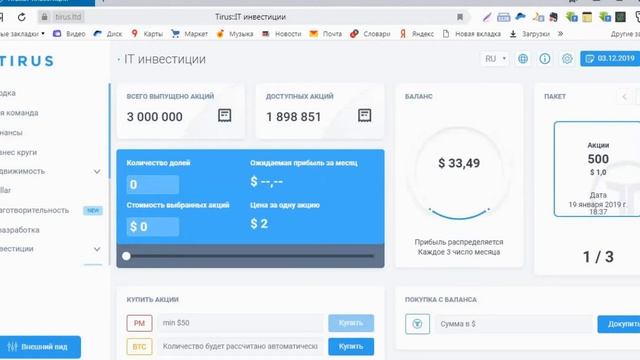Select the BTC payment method
This screenshot has height=360, width=640.
coord(139,347)
